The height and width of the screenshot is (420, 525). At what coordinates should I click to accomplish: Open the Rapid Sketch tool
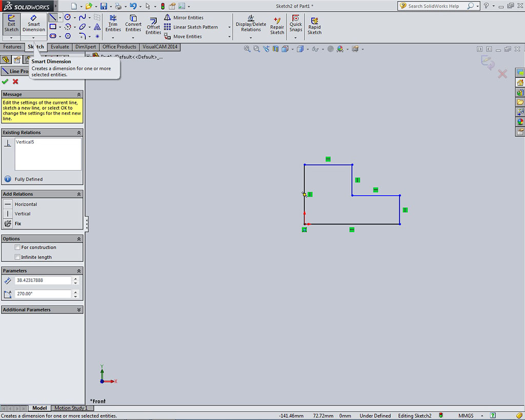(314, 26)
